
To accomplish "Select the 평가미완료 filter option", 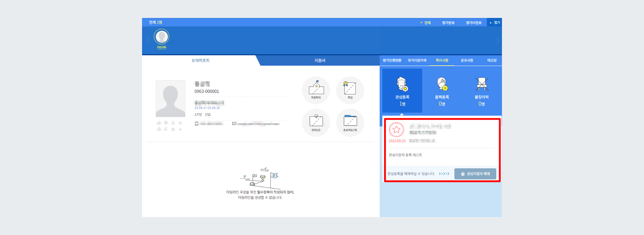I will (473, 23).
